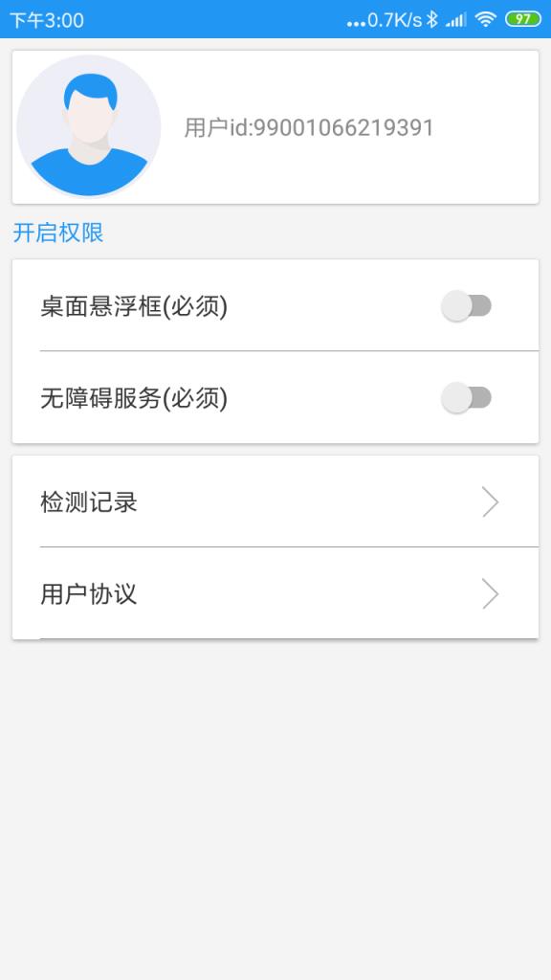Screen dimensions: 551x980
Task: Open 用户协议 using the arrow
Action: pos(490,593)
